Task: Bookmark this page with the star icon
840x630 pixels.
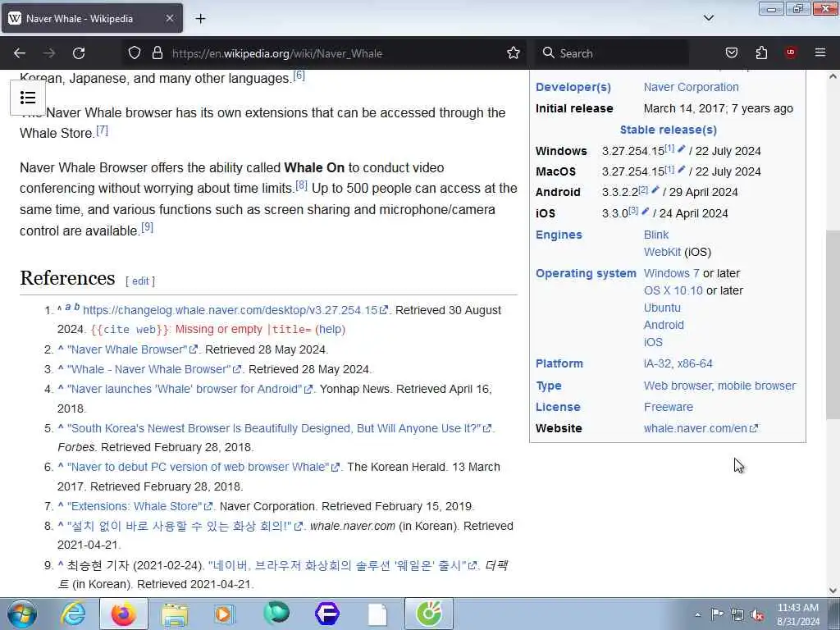Action: [x=514, y=52]
